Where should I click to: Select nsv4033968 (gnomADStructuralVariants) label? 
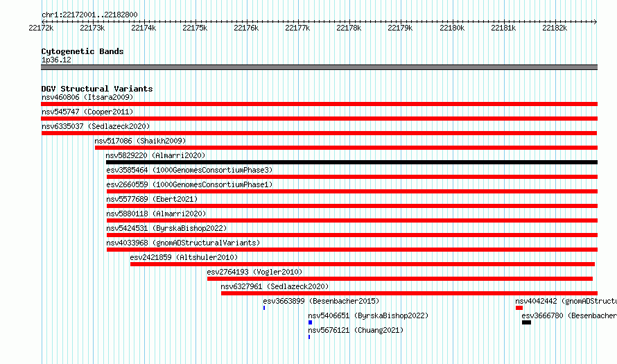point(183,243)
